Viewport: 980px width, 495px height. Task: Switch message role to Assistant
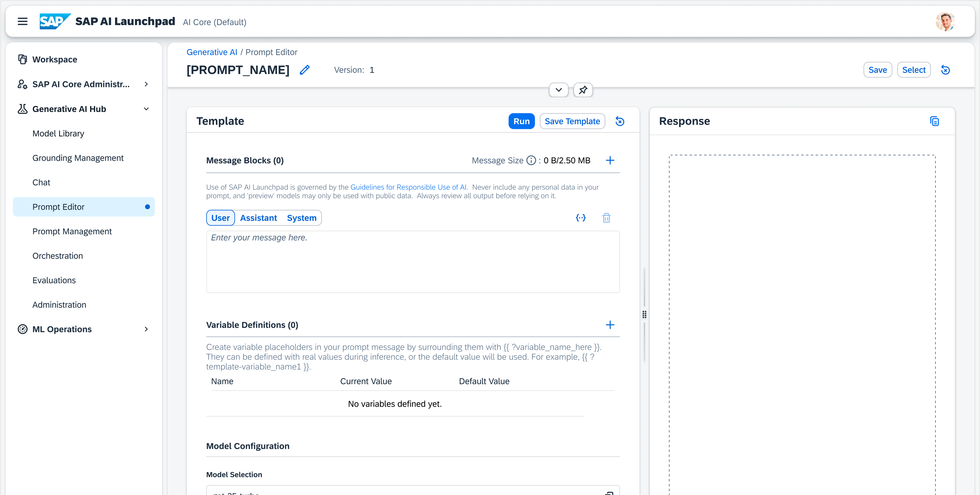click(258, 218)
